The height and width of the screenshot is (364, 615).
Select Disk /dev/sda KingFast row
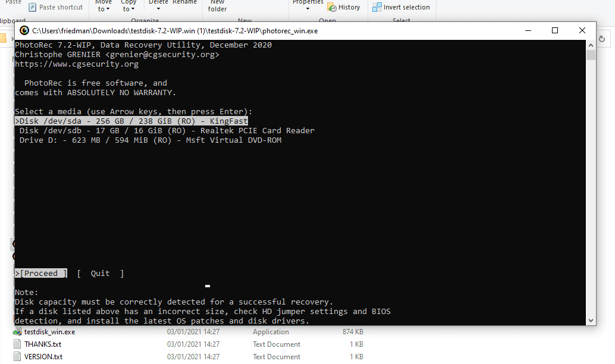(131, 121)
